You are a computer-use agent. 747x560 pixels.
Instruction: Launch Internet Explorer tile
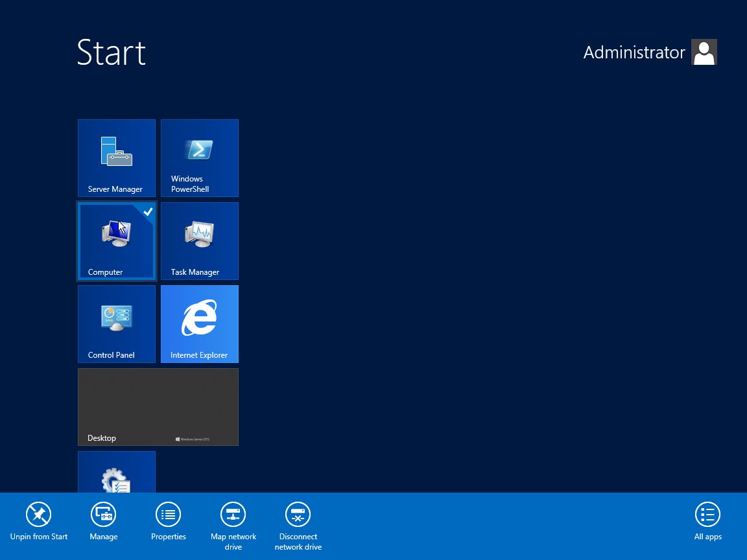(x=200, y=324)
